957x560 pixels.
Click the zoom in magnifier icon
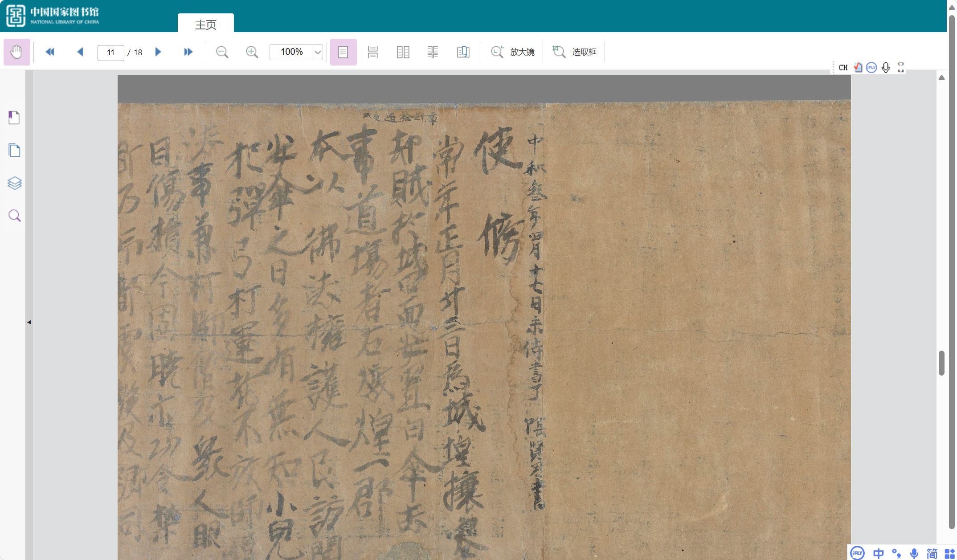point(252,52)
